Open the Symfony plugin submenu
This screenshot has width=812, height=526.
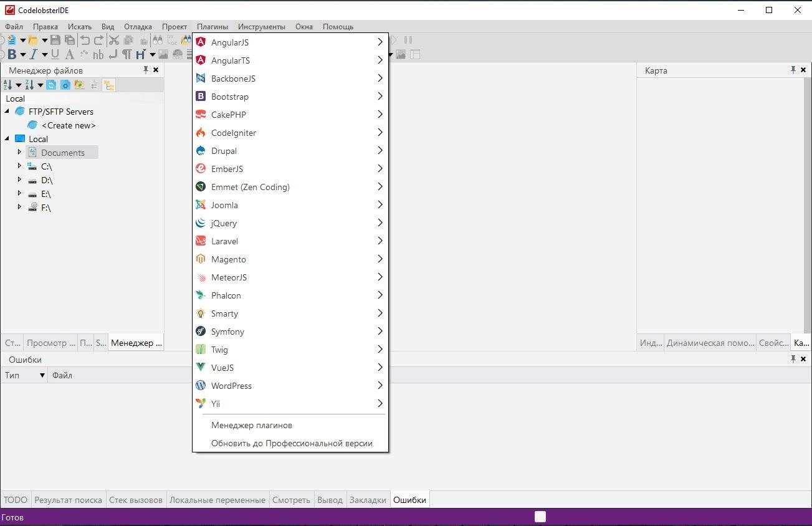290,332
